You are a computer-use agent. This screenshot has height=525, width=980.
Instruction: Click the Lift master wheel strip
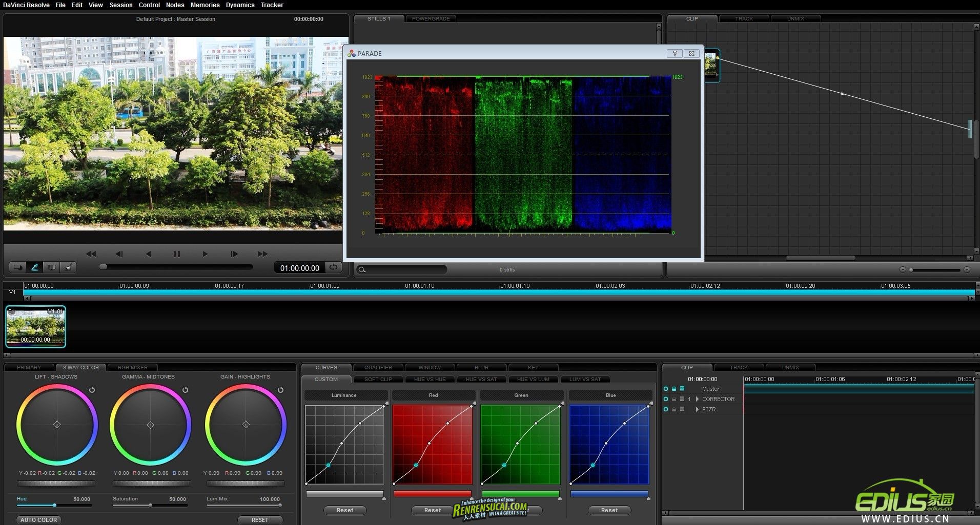click(56, 484)
